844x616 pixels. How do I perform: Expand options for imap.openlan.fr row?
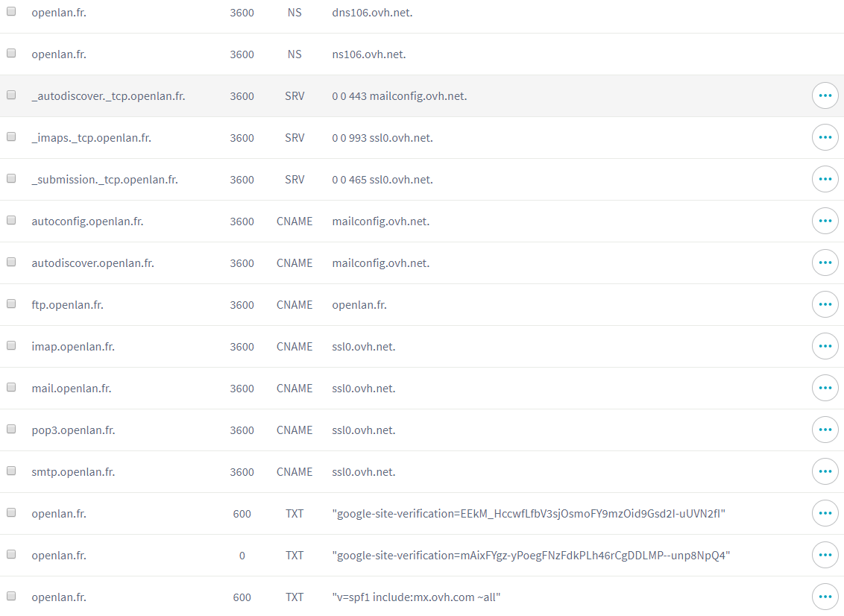coord(825,347)
